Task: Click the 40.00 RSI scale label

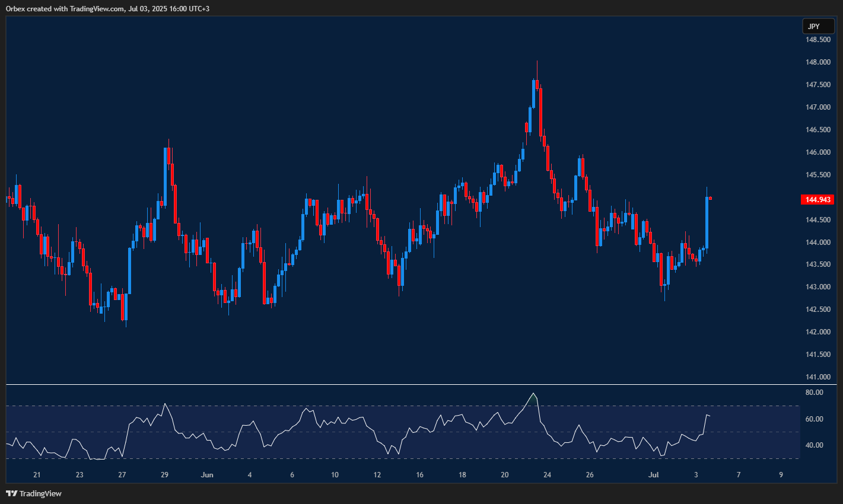Action: [815, 444]
